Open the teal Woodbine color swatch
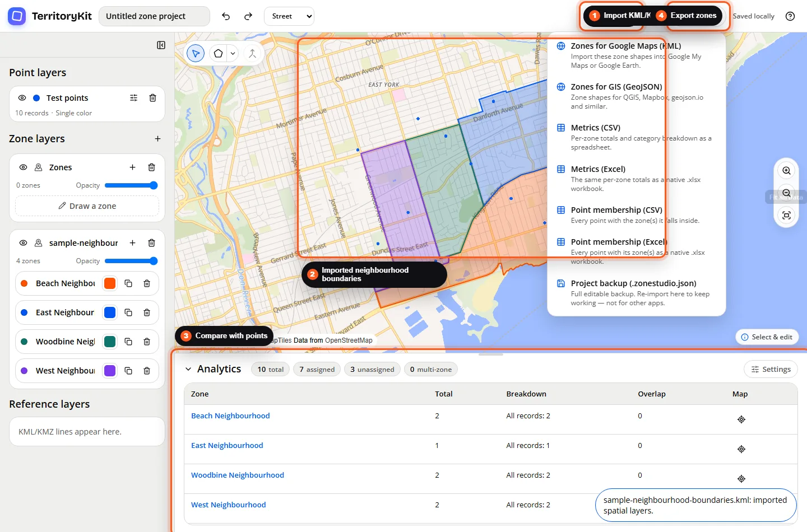Image resolution: width=807 pixels, height=532 pixels. (x=110, y=342)
